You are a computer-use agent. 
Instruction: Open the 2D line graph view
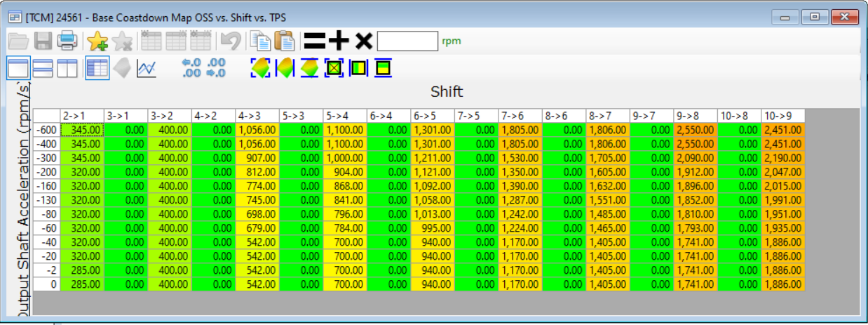pyautogui.click(x=147, y=69)
